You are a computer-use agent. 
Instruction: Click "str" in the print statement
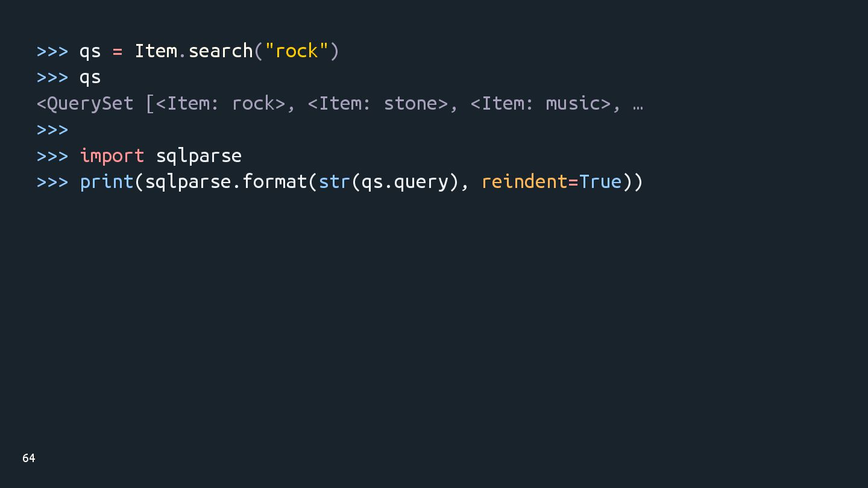coord(335,181)
